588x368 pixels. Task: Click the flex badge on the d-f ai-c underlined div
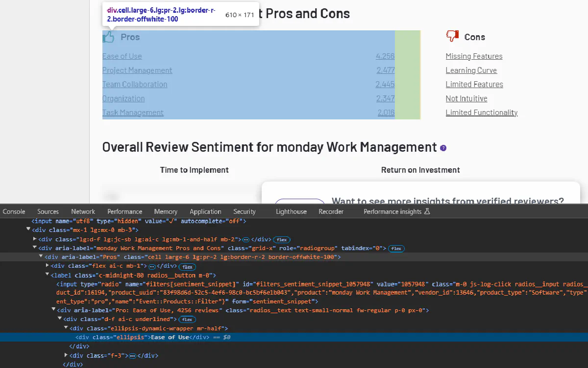(186, 320)
